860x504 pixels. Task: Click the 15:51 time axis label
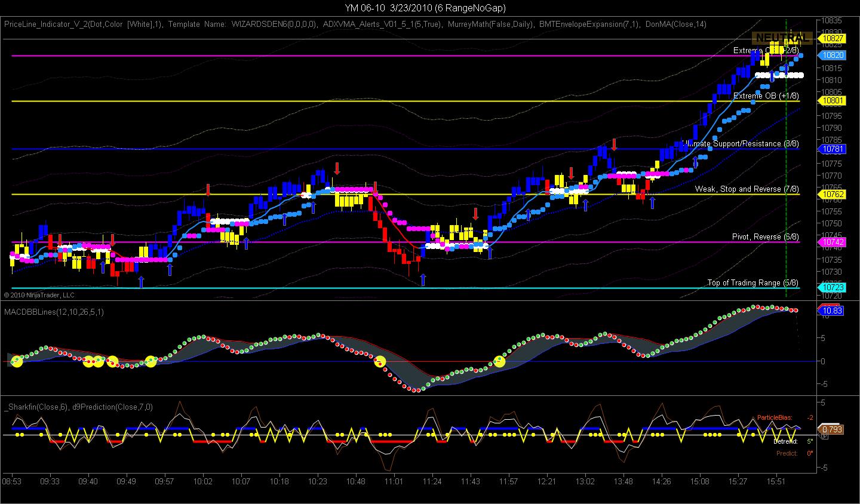pos(776,481)
